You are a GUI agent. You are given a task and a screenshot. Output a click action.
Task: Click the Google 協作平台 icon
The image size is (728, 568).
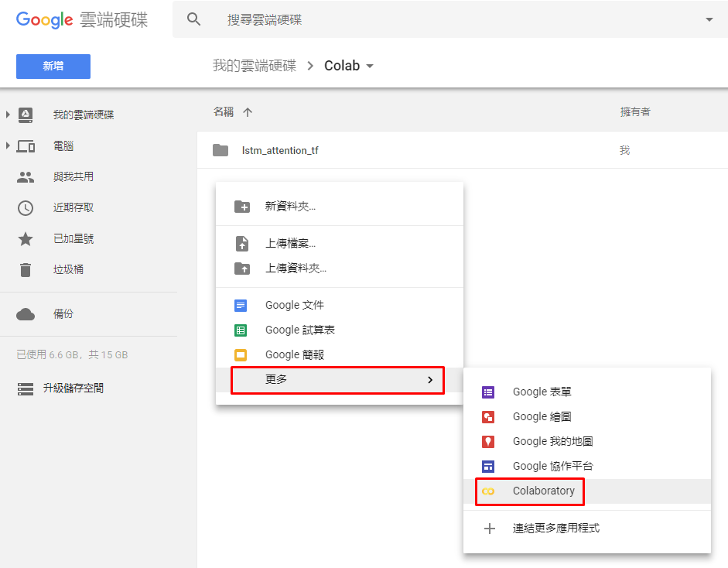pyautogui.click(x=487, y=467)
